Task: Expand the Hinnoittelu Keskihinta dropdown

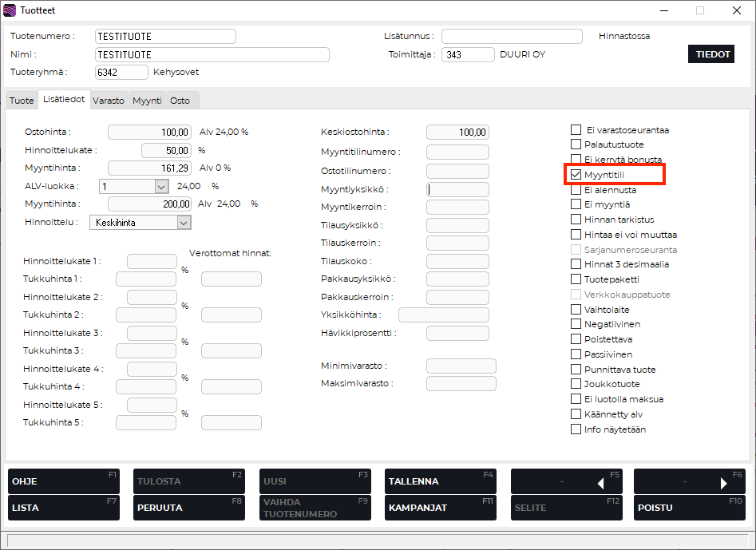Action: click(184, 223)
